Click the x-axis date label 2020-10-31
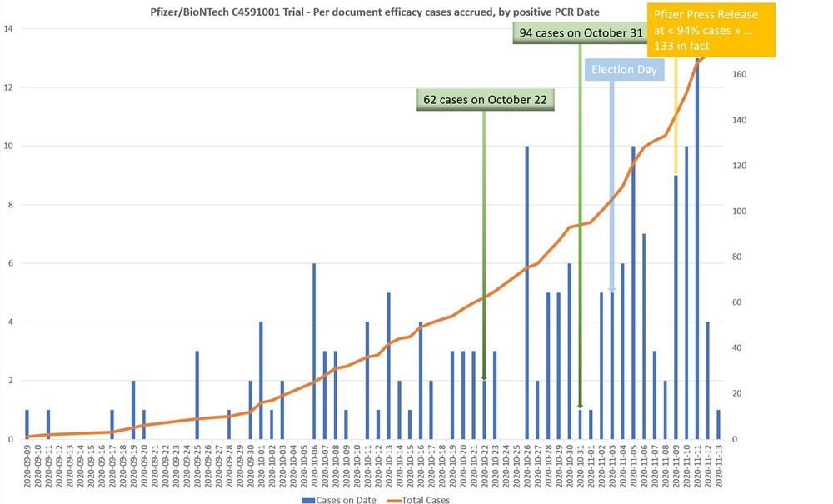The height and width of the screenshot is (504, 833). (580, 467)
